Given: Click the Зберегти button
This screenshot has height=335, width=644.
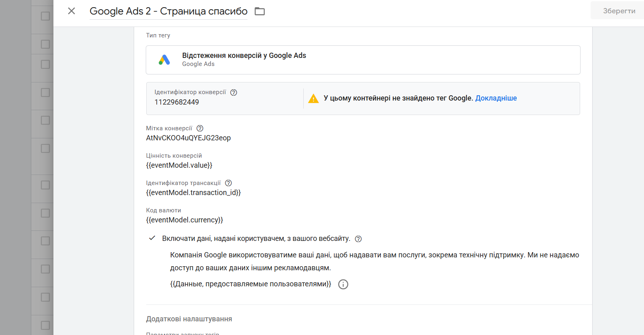Looking at the screenshot, I should (x=619, y=11).
